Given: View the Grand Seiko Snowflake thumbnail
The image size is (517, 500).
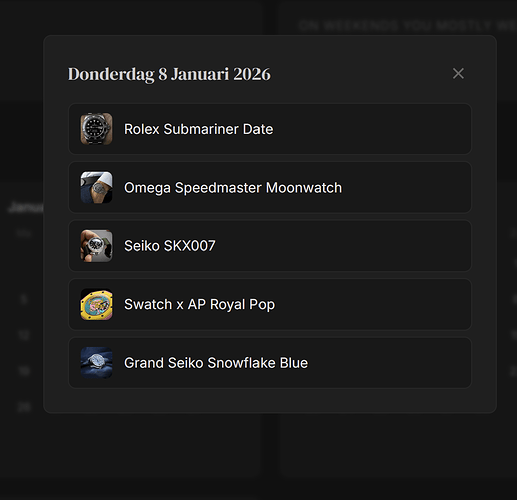Looking at the screenshot, I should click(96, 363).
